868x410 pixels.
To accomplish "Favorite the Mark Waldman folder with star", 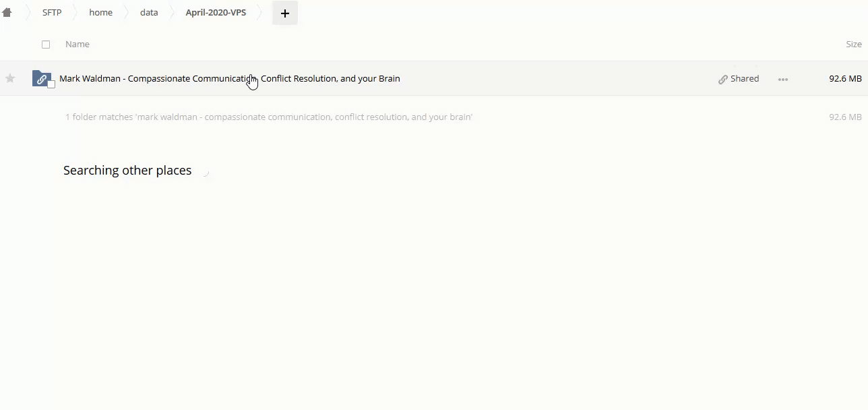I will pyautogui.click(x=10, y=79).
